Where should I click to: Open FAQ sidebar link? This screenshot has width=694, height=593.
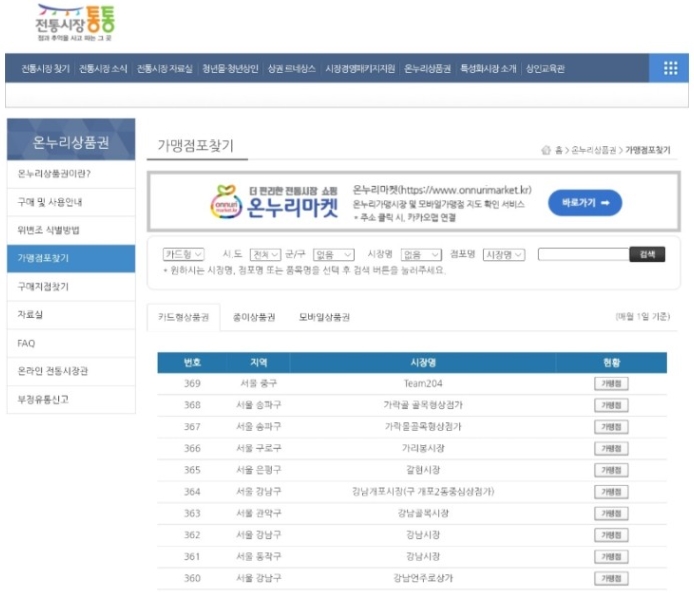(x=71, y=343)
